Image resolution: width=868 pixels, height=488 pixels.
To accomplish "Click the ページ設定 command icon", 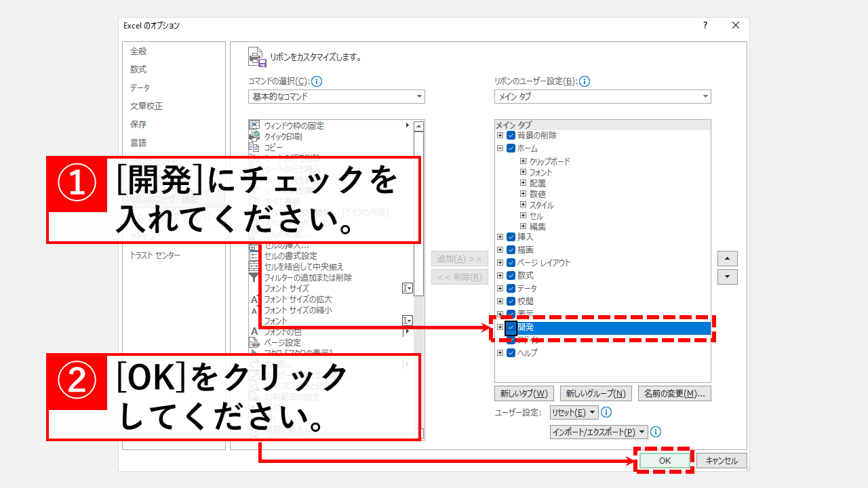I will 254,342.
